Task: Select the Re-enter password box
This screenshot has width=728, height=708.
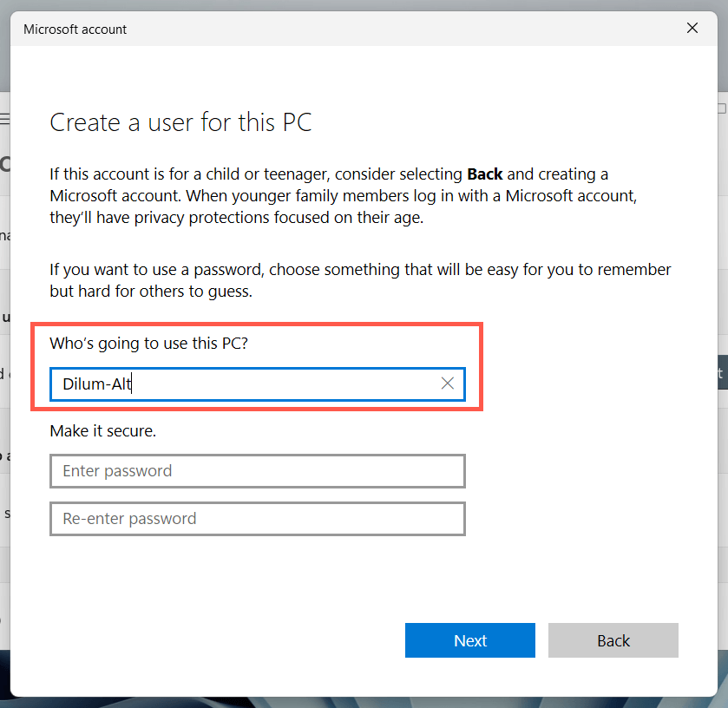Action: click(x=258, y=519)
